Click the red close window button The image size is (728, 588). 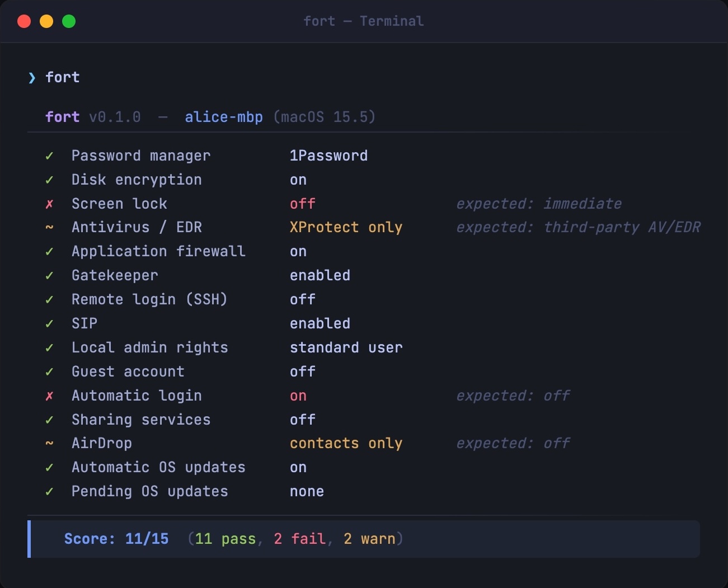[24, 21]
